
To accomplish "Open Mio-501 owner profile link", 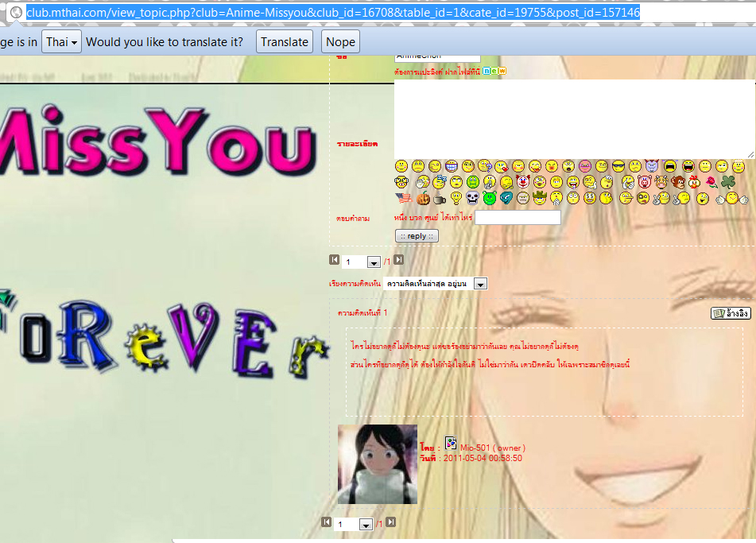I will (x=492, y=448).
